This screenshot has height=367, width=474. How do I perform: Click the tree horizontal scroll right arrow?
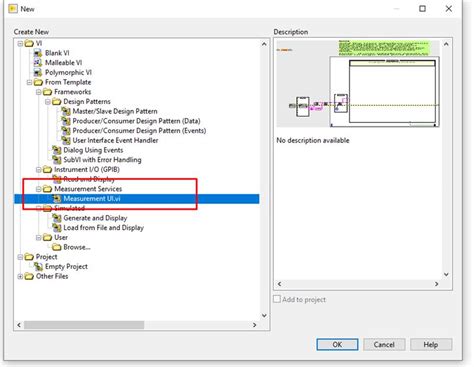(255, 325)
